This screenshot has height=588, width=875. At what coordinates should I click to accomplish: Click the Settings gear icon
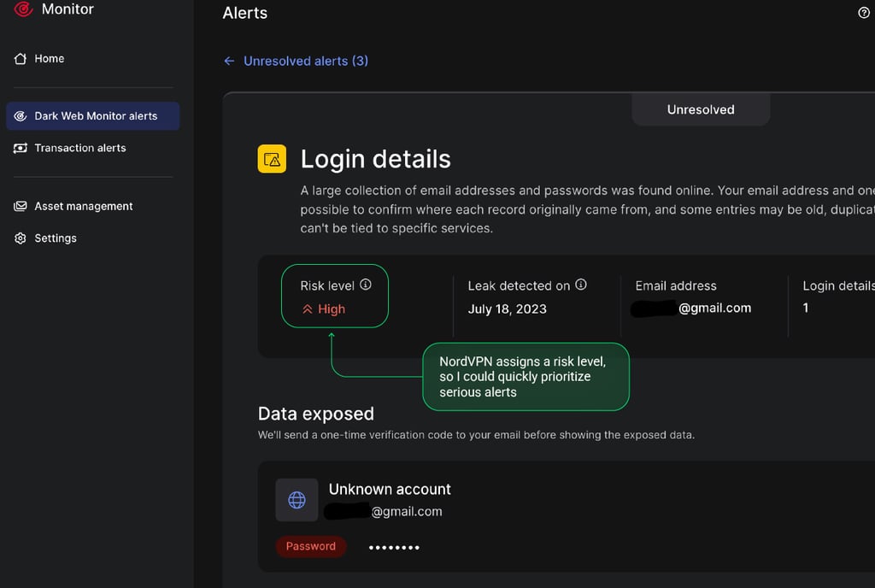[x=21, y=238]
